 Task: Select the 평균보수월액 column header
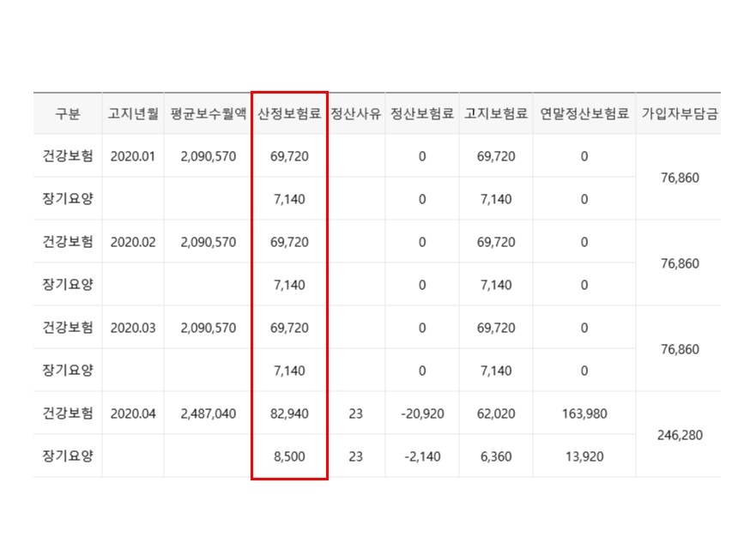coord(209,114)
